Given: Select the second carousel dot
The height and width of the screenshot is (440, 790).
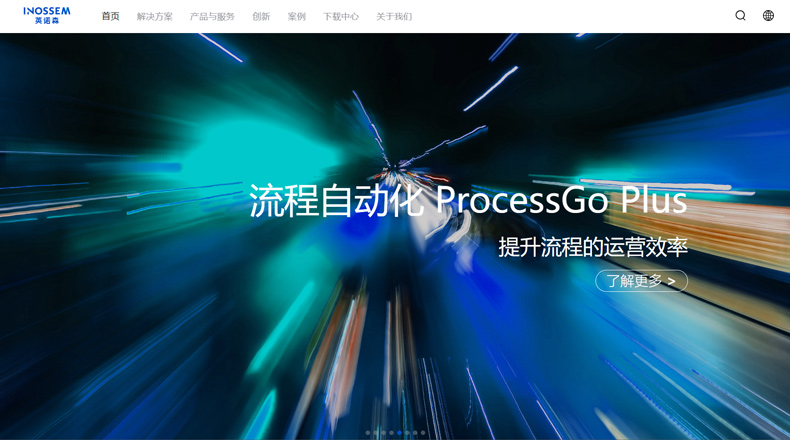Looking at the screenshot, I should coord(376,433).
